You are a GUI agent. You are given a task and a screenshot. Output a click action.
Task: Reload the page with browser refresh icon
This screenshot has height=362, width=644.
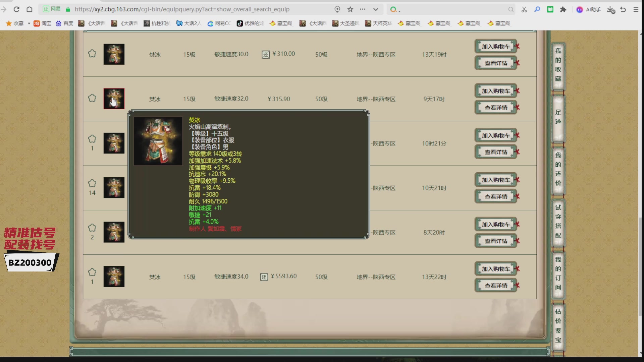16,9
